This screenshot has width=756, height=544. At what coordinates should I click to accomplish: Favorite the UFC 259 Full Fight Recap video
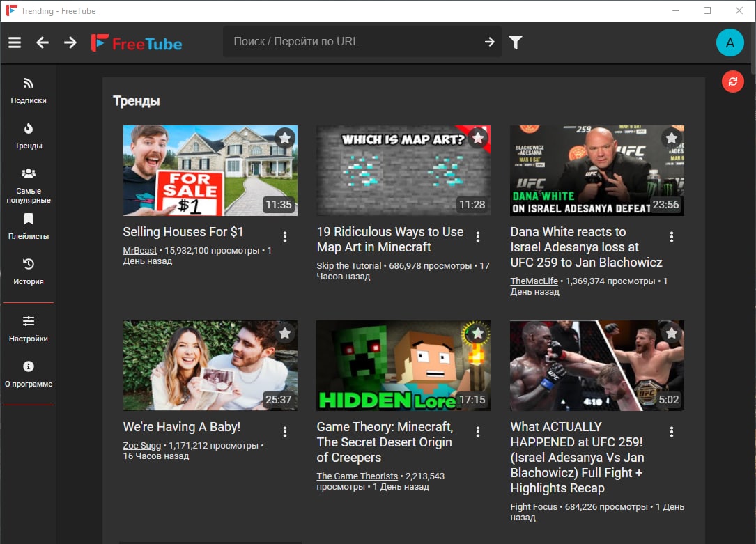(672, 333)
